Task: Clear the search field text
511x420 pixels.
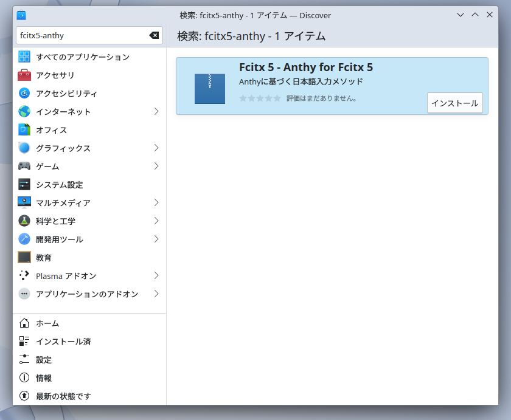Action: (x=154, y=35)
